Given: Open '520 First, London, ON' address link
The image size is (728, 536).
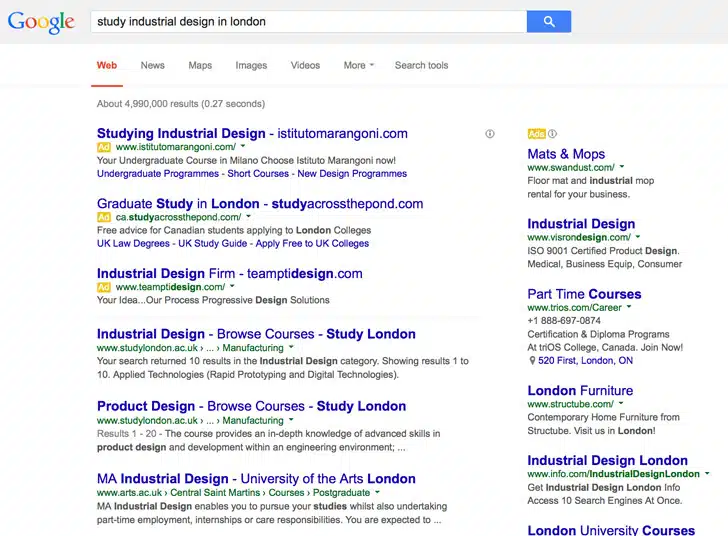Looking at the screenshot, I should click(585, 360).
